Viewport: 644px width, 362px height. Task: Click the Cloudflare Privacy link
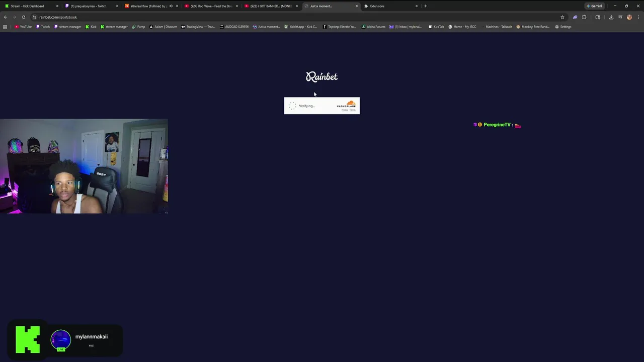[x=345, y=110]
